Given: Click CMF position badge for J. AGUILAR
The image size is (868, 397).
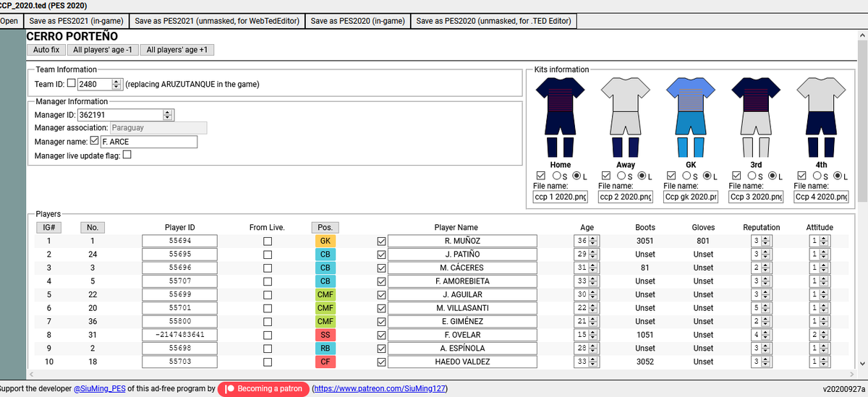Looking at the screenshot, I should tap(325, 294).
